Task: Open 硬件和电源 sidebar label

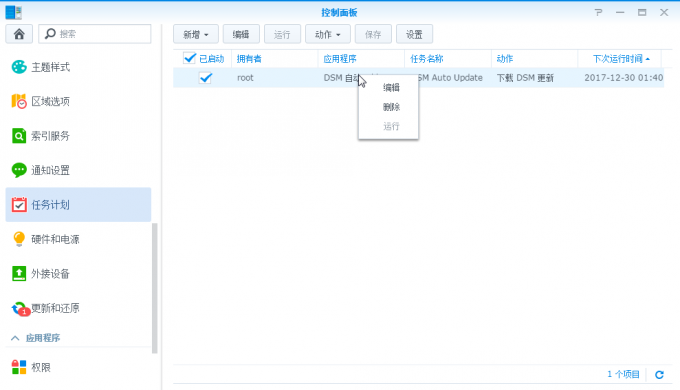Action: pos(55,239)
